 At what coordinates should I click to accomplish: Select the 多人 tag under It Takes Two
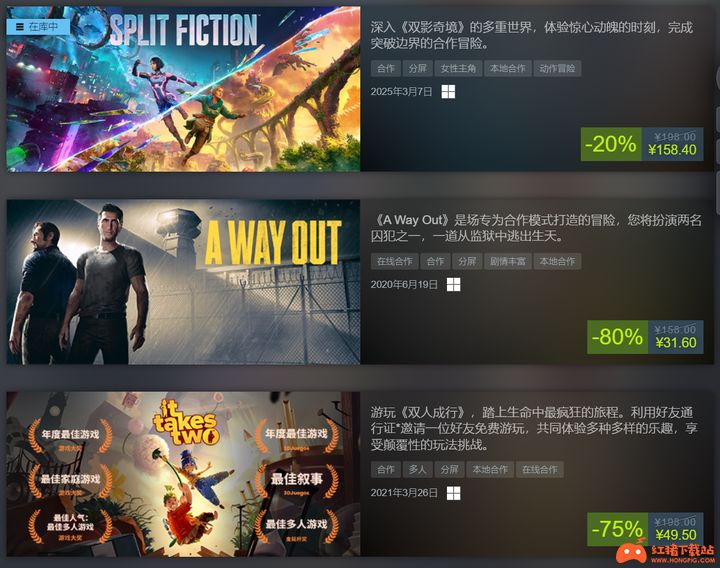pos(417,469)
